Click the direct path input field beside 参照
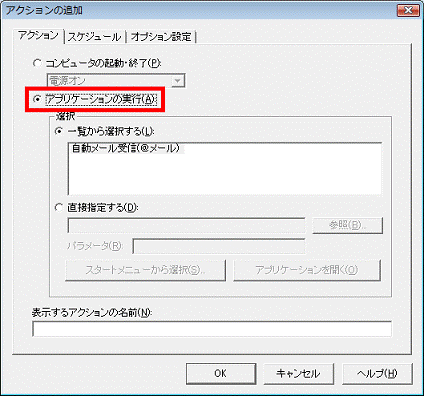This screenshot has height=396, width=424. coord(186,226)
